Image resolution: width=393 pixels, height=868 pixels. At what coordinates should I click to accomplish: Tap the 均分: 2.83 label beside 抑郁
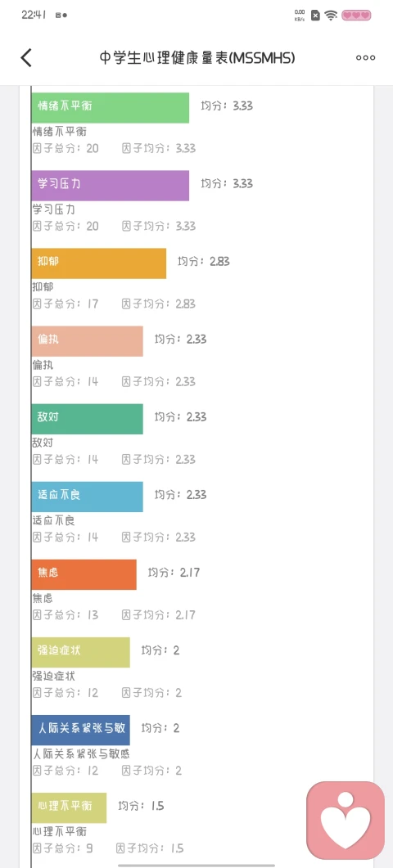(x=203, y=261)
